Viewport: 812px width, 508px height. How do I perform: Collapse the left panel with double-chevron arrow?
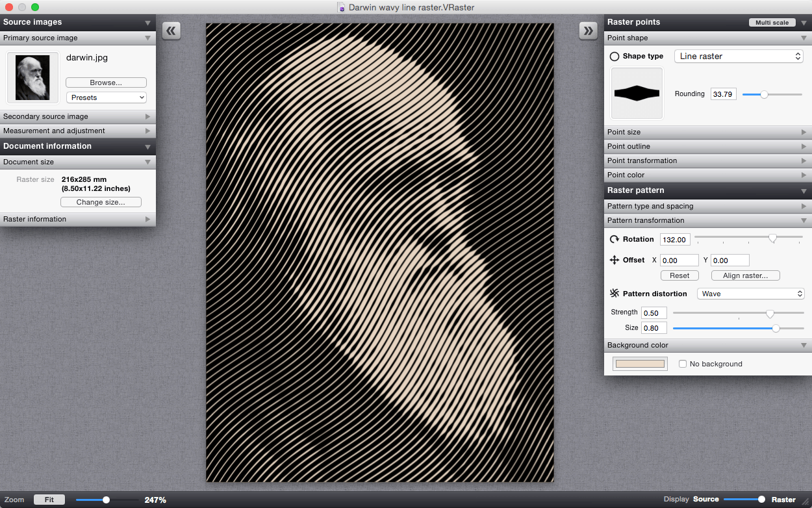pos(171,30)
